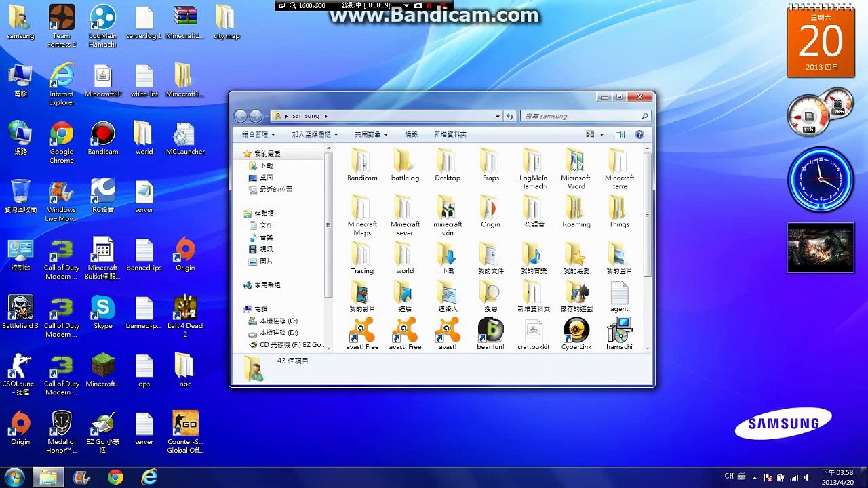This screenshot has height=488, width=868.
Task: Click the navigation pane vertical scrollbar
Action: pos(328,224)
